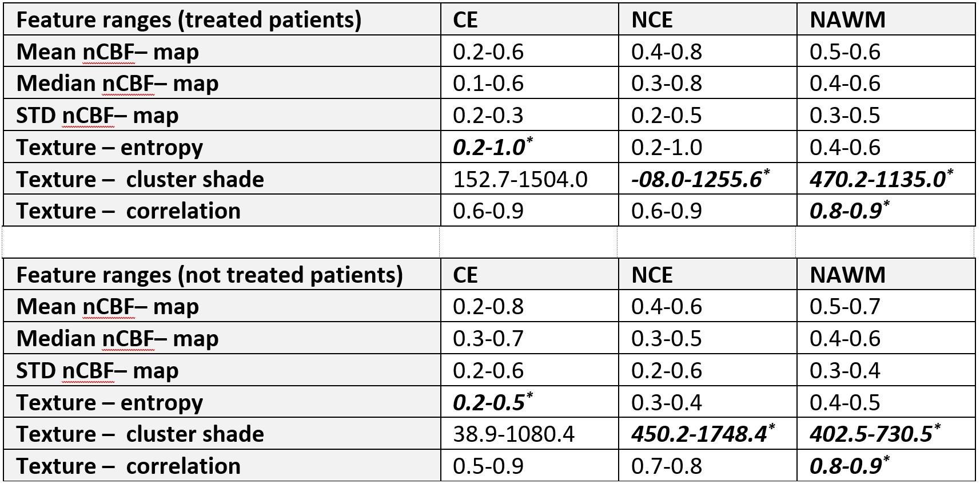Select the 0.5-0.7 mean nCBF NAWM cell
This screenshot has height=483, width=980.
click(845, 307)
